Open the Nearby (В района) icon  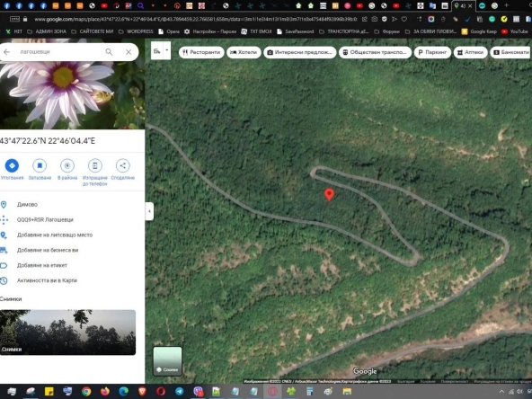pyautogui.click(x=67, y=165)
